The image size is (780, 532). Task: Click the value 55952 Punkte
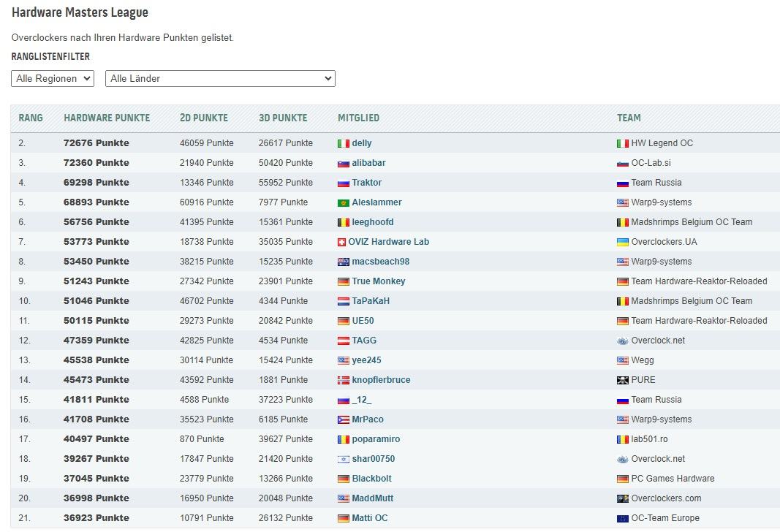[286, 183]
